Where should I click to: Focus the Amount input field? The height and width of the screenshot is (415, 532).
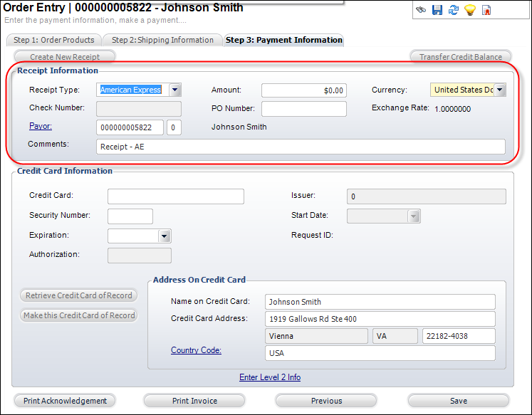(303, 90)
